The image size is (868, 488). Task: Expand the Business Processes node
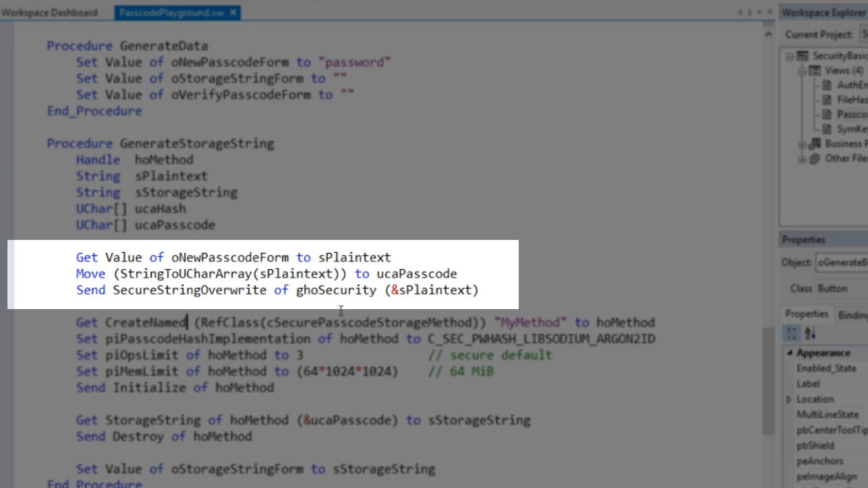point(802,144)
